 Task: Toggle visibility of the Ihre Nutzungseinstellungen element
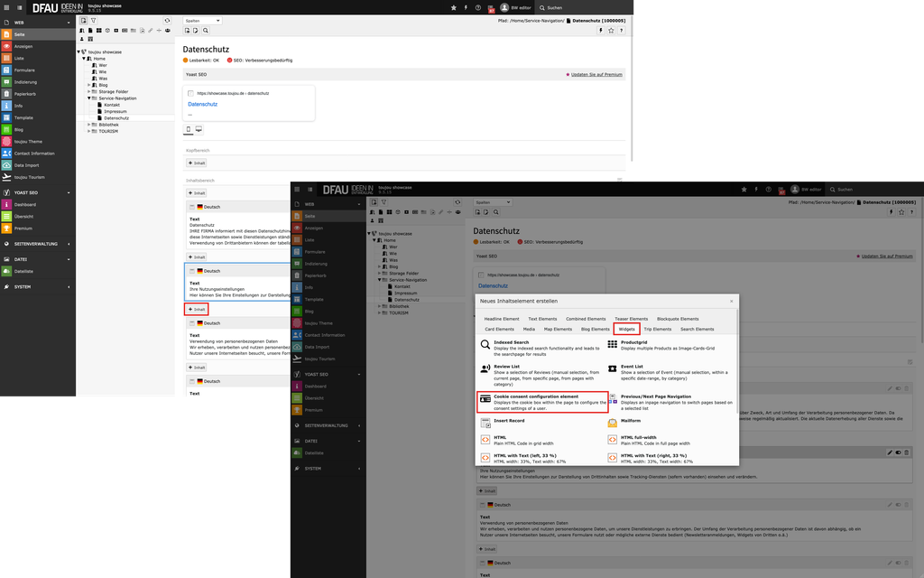(x=898, y=452)
